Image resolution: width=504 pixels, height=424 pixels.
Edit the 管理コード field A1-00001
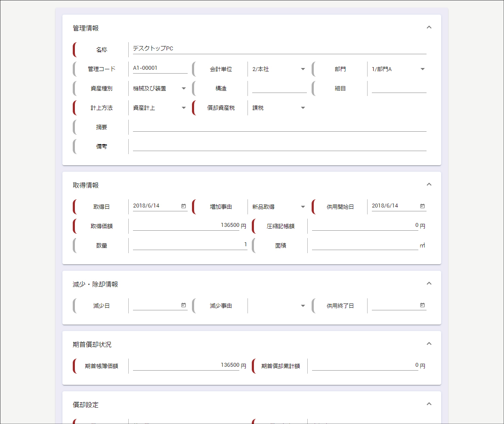click(x=160, y=68)
